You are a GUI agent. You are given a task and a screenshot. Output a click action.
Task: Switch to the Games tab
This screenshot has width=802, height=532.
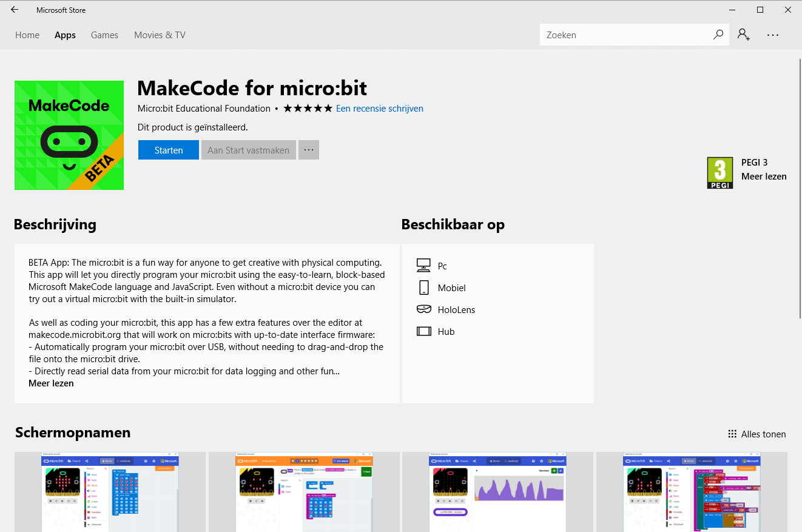coord(104,35)
